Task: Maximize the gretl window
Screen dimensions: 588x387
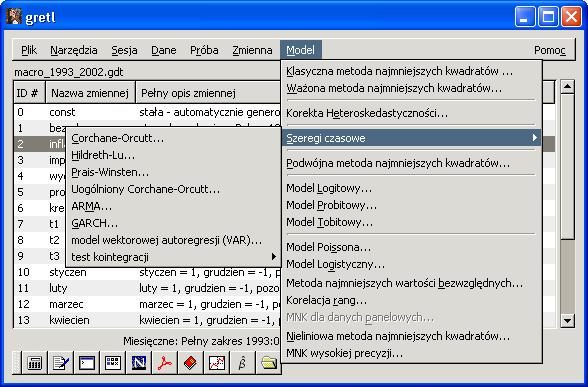Action: 548,17
